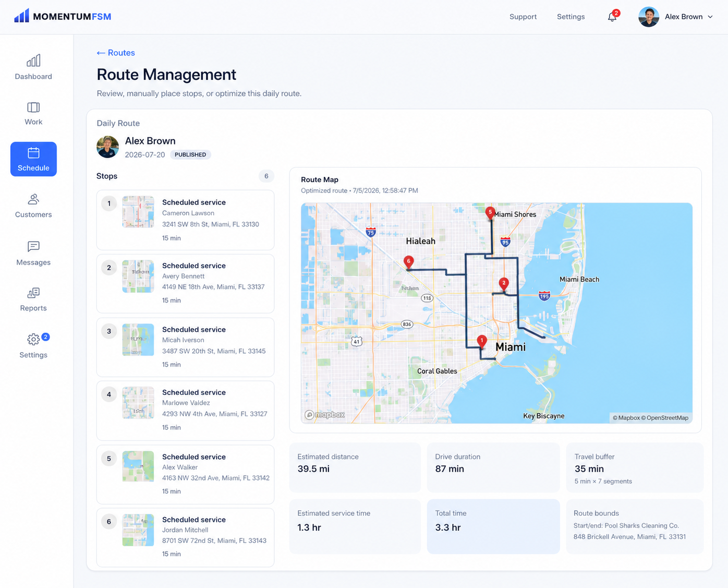Click address 4163 NW 32nd Ave
This screenshot has height=588, width=728.
coord(216,478)
